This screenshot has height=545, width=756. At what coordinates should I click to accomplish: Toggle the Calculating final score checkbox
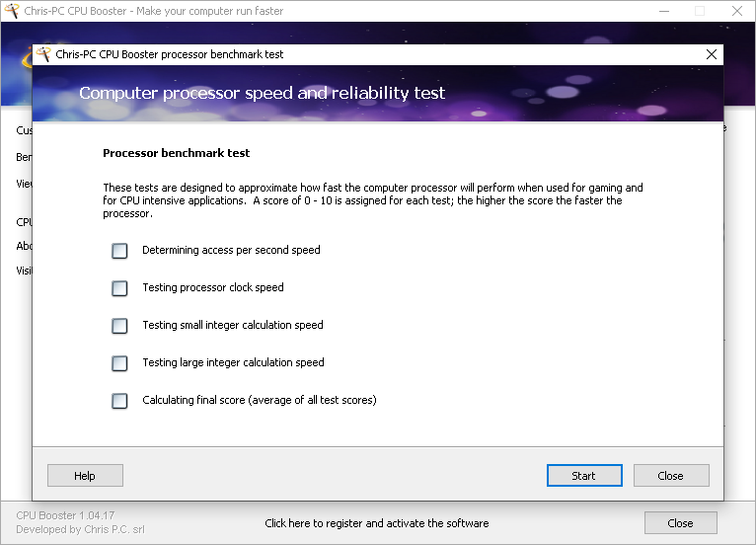click(x=119, y=401)
